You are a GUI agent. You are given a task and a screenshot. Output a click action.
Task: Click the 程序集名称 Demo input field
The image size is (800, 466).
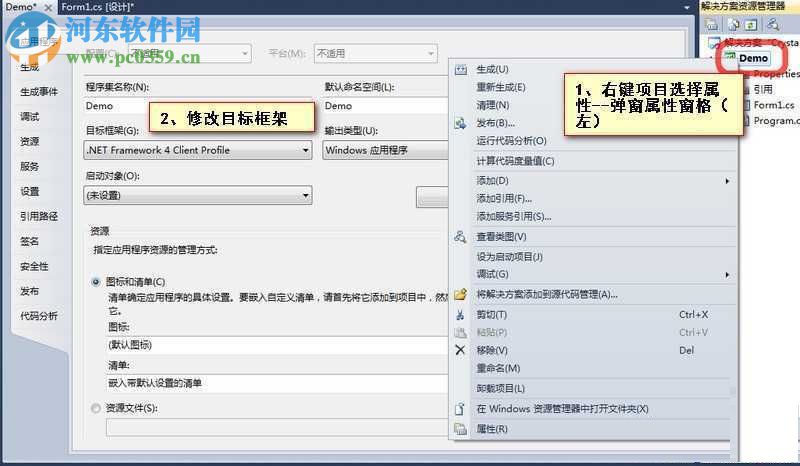(198, 106)
